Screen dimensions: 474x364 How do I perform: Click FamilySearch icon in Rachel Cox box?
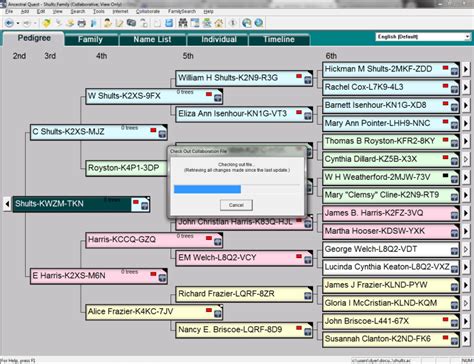point(454,89)
